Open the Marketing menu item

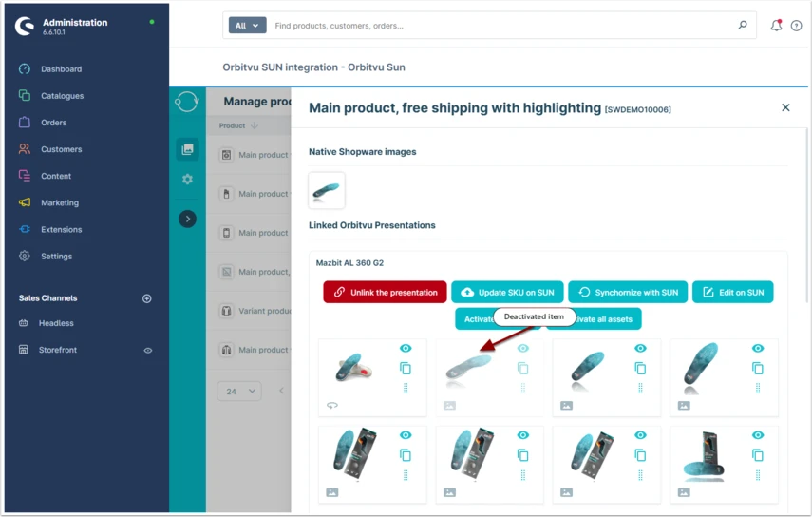click(60, 202)
